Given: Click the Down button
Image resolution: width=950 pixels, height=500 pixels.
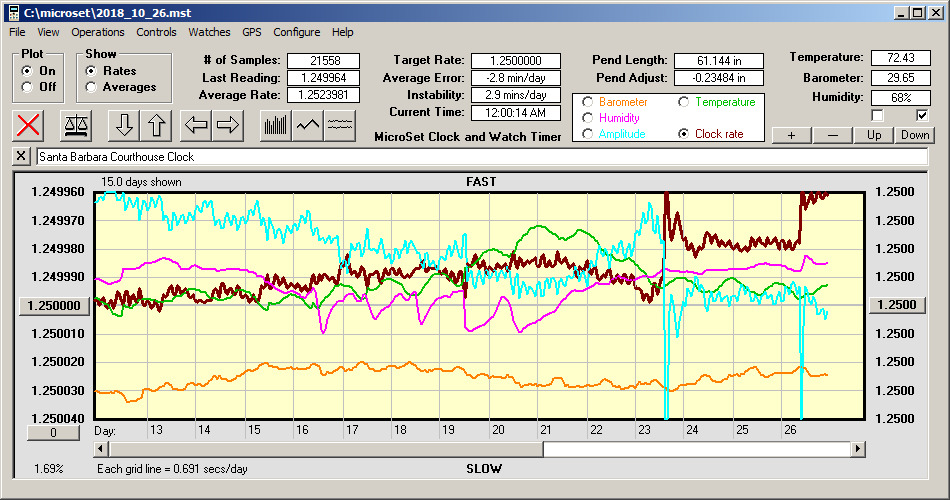Looking at the screenshot, I should click(914, 135).
